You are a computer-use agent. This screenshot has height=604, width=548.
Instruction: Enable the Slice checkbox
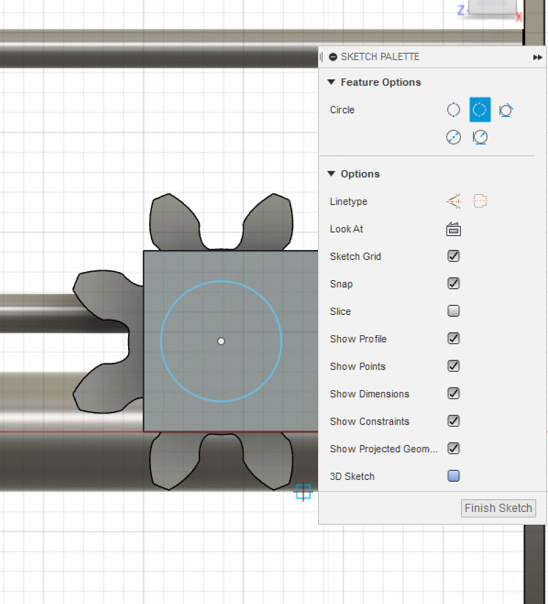pos(453,311)
